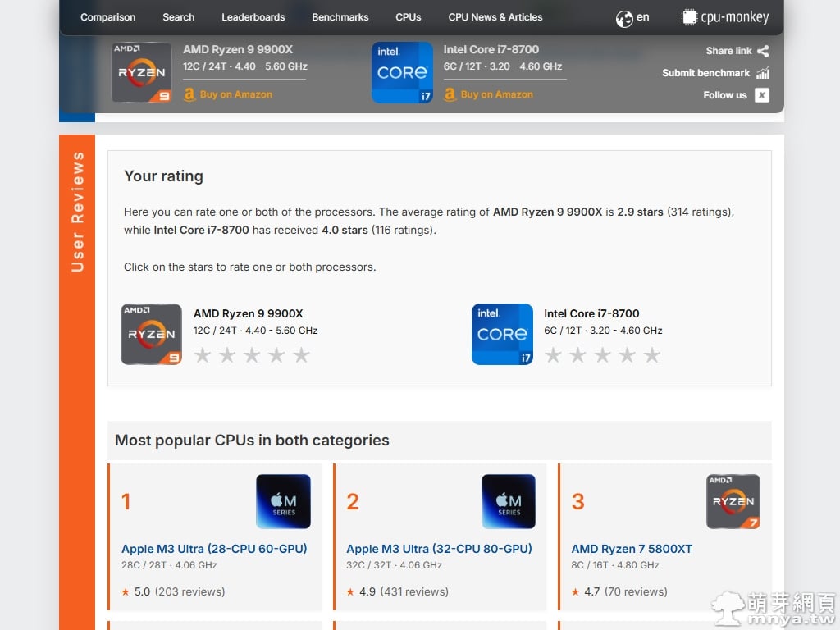Open the Leaderboards menu
This screenshot has width=840, height=630.
(253, 17)
